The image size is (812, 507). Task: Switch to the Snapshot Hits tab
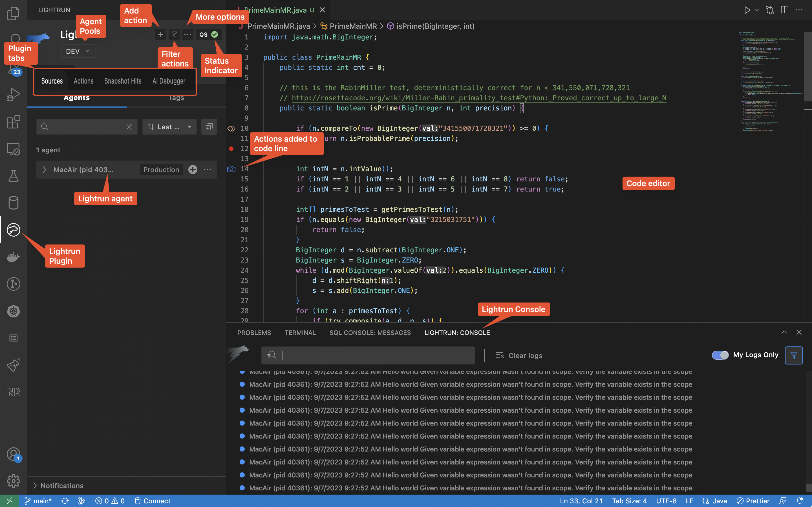click(123, 81)
